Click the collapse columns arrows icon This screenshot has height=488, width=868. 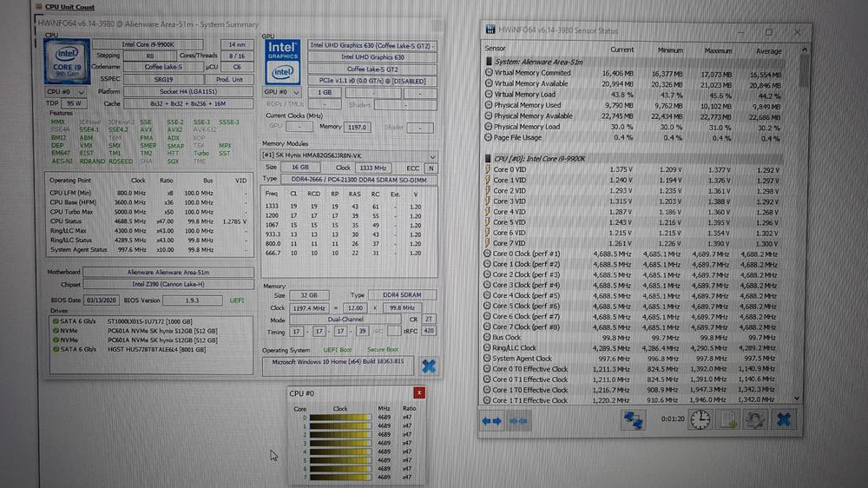point(520,420)
